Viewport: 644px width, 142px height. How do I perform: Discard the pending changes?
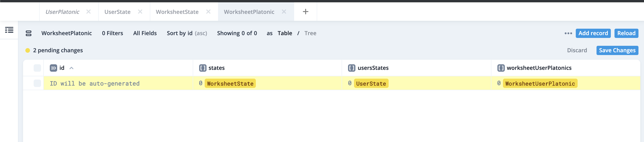577,50
